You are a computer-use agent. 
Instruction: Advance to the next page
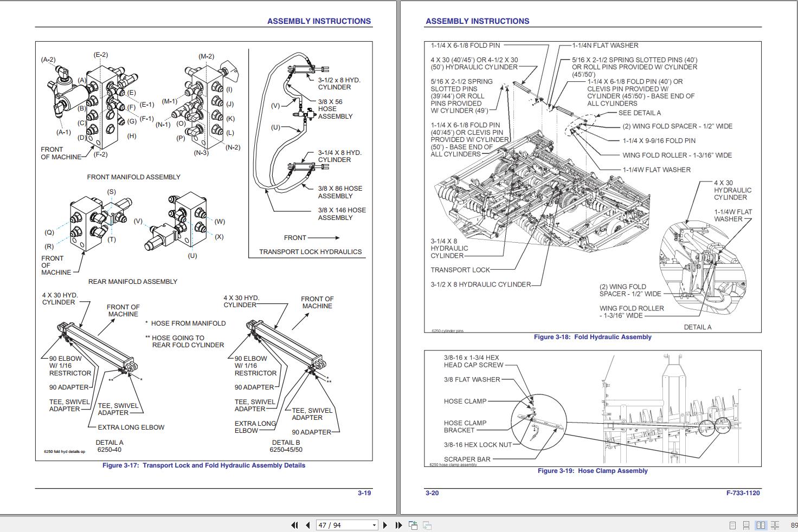point(385,525)
